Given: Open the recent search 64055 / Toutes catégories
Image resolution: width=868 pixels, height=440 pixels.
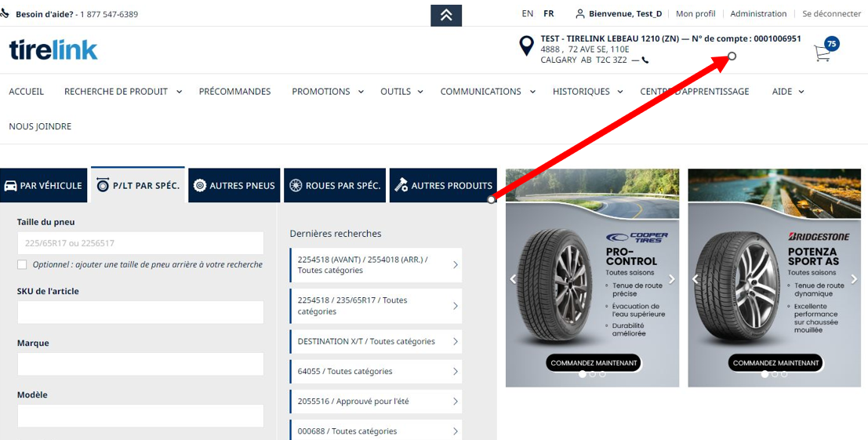Looking at the screenshot, I should click(376, 371).
